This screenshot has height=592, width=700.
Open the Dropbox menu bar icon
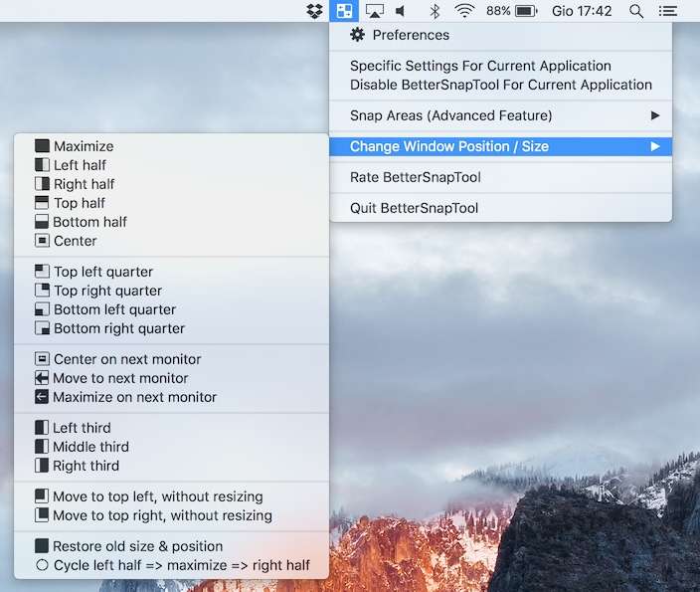coord(315,11)
